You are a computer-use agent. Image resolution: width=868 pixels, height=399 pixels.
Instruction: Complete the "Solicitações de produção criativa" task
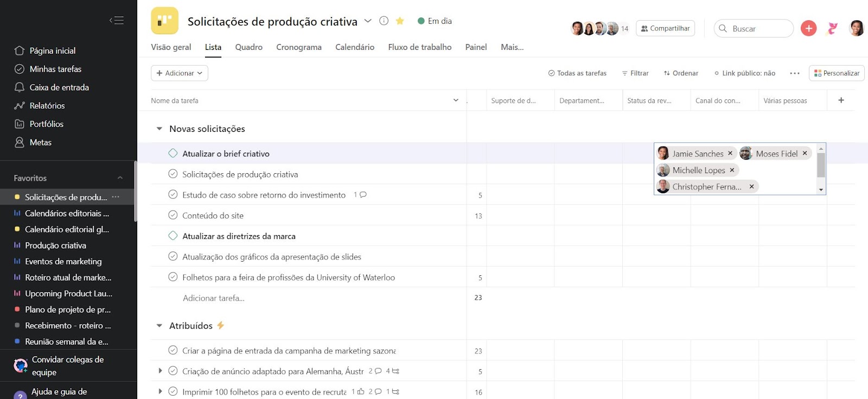[173, 174]
